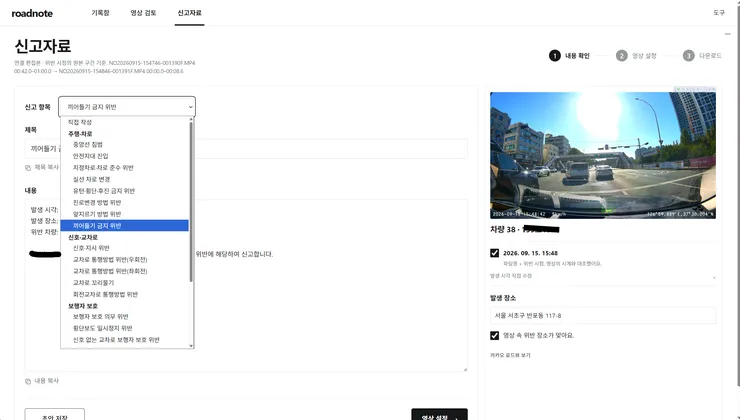Select the 신고자료 tab
The image size is (740, 420).
tap(189, 13)
